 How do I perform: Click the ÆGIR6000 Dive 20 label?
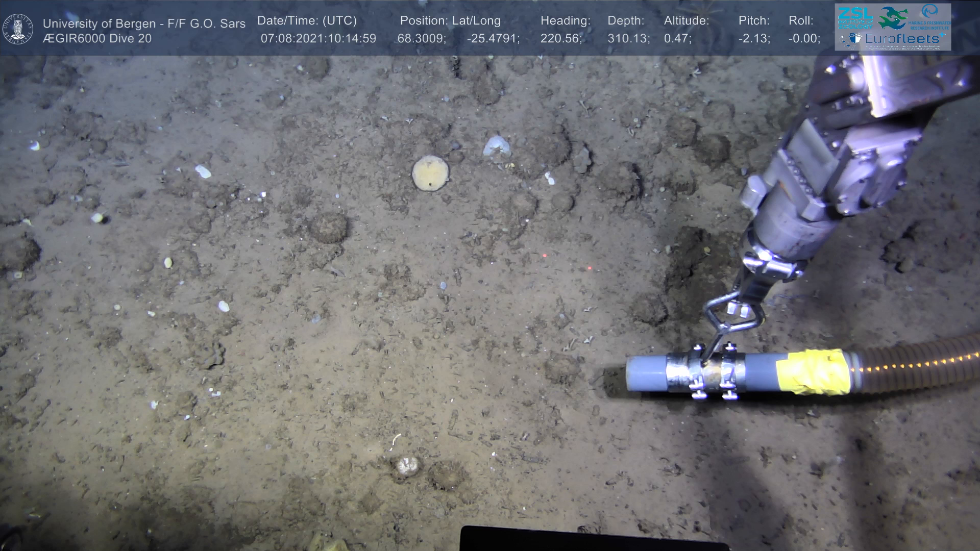[97, 38]
